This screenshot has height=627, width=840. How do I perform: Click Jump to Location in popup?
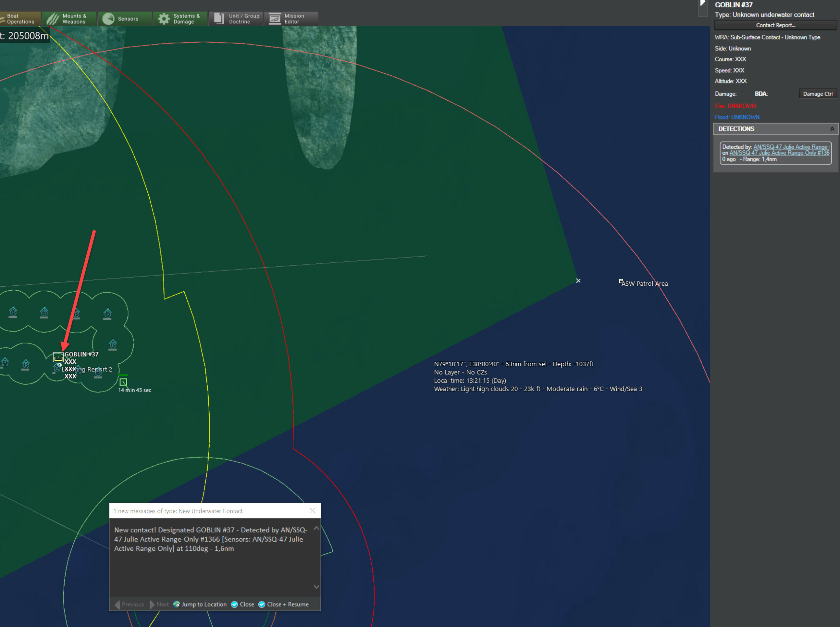(200, 604)
